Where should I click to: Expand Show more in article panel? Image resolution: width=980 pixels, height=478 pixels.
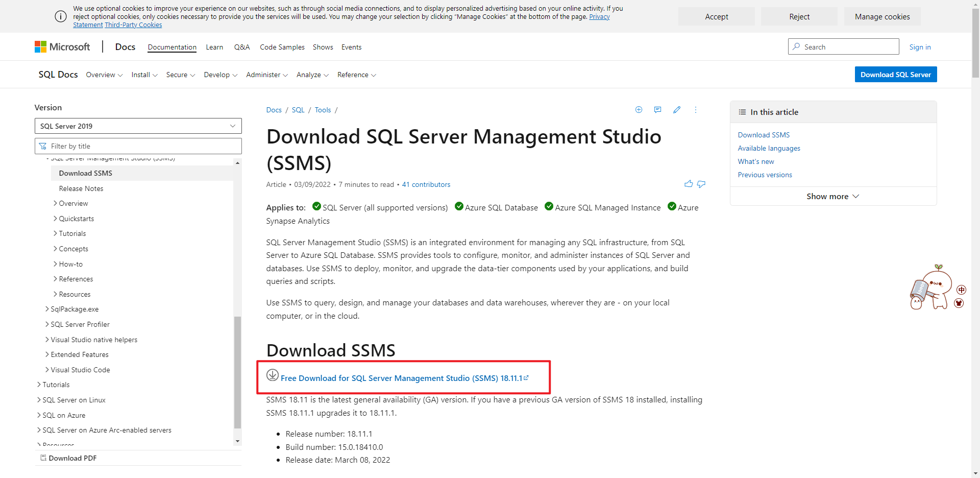[x=833, y=196]
